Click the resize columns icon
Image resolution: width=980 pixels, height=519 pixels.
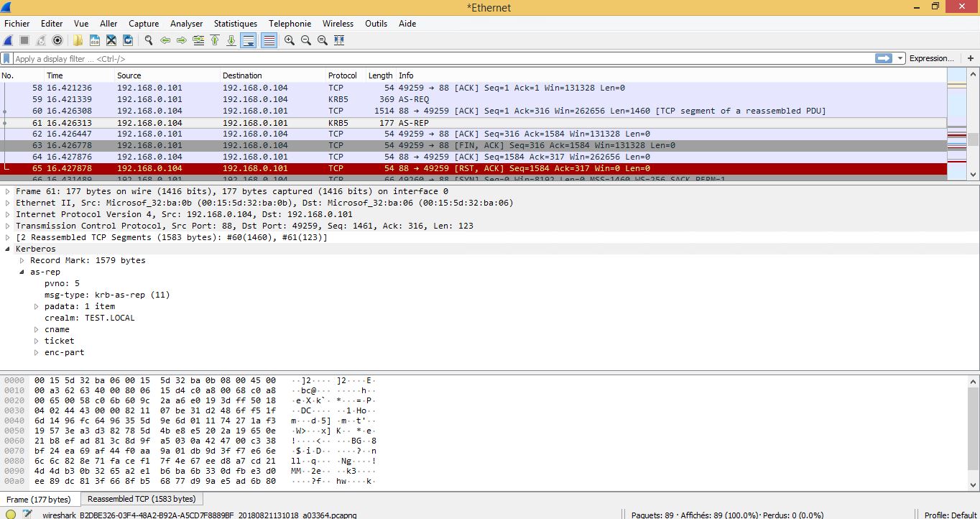pos(339,41)
